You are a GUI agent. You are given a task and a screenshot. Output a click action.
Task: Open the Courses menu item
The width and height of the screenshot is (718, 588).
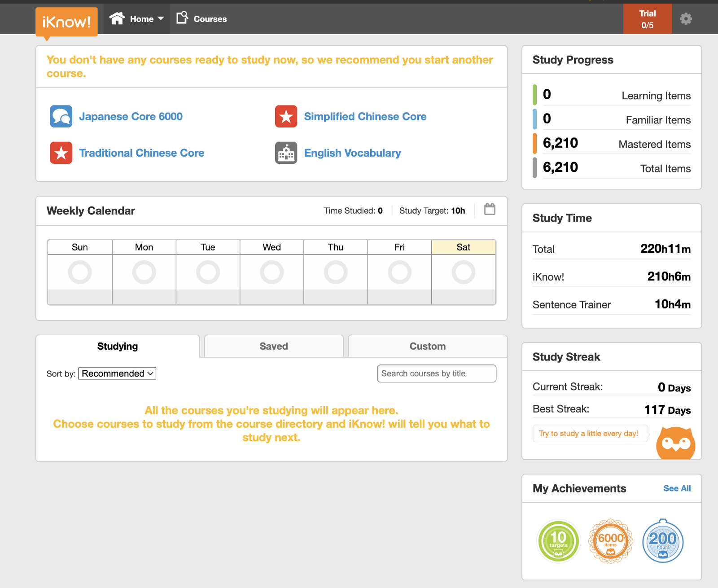tap(201, 19)
